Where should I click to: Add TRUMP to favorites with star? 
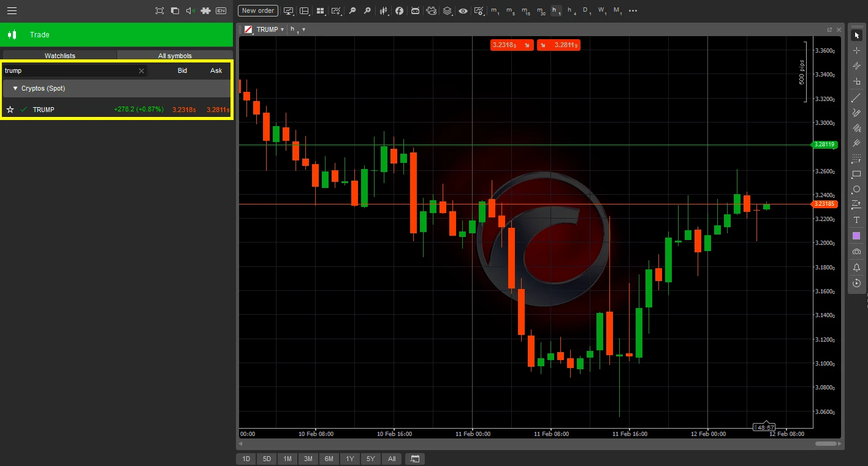(x=10, y=110)
